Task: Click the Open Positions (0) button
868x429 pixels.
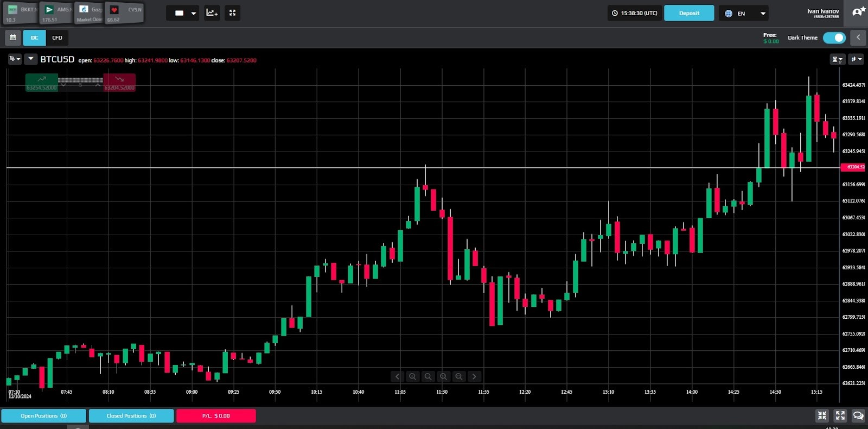Action: coord(44,416)
